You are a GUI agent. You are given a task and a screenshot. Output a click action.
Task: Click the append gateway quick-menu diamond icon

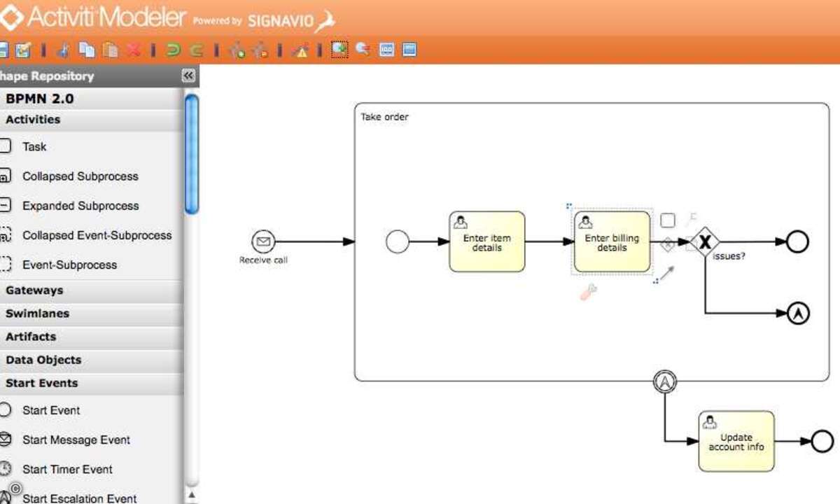coord(668,244)
